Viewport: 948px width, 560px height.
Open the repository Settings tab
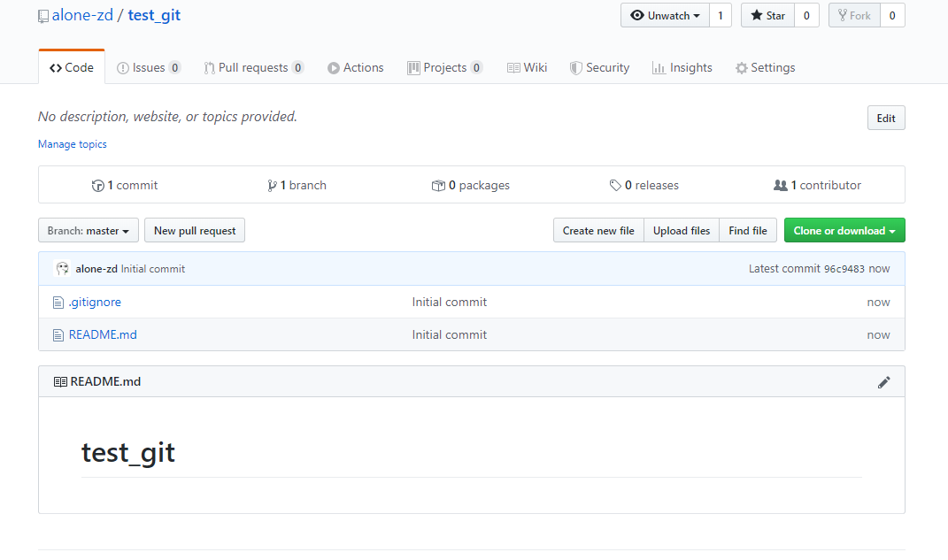(766, 67)
